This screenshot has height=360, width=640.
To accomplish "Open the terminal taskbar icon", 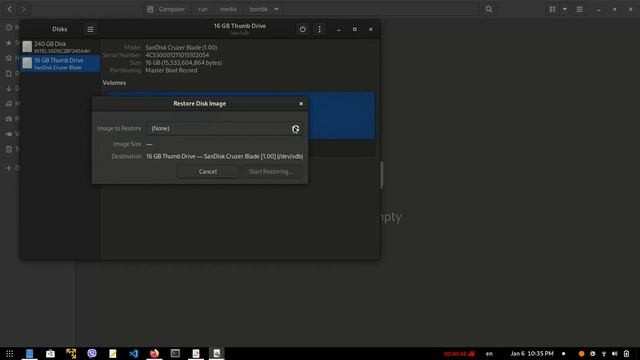I will pyautogui.click(x=175, y=353).
